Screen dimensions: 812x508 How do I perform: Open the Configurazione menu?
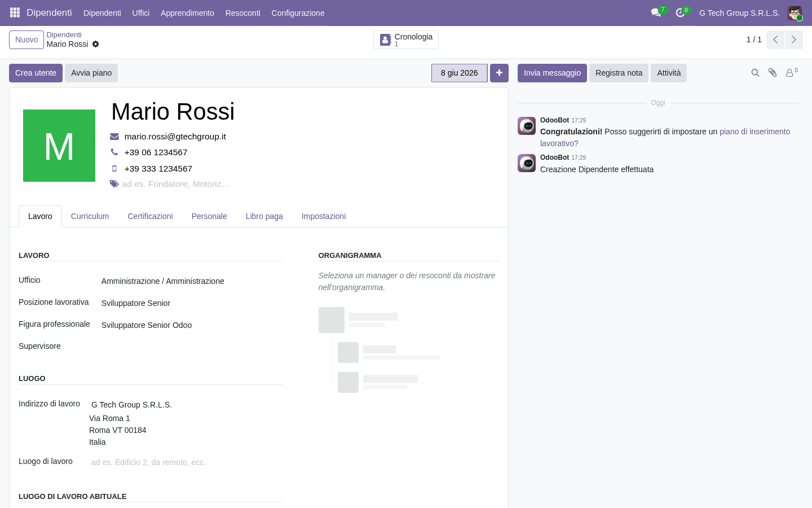(x=298, y=13)
